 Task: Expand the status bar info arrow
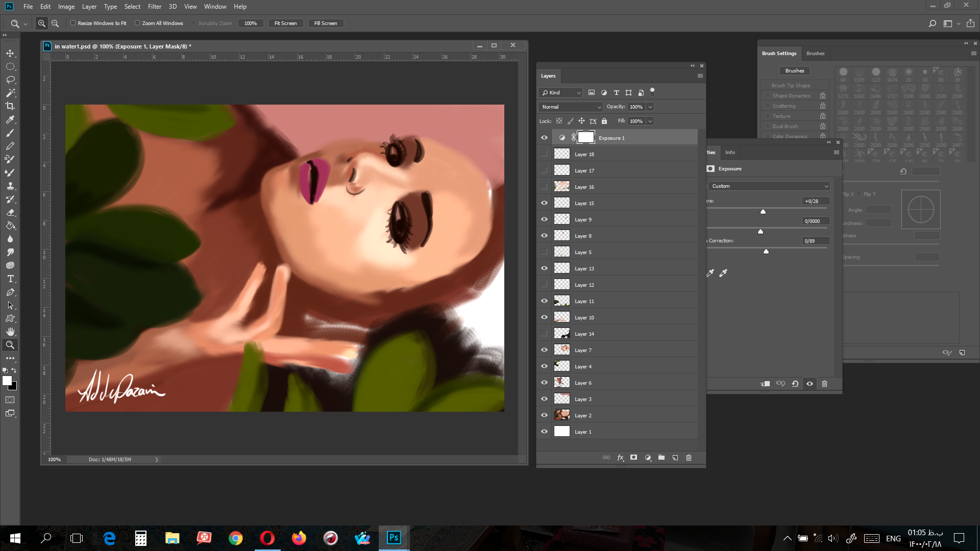click(x=157, y=460)
